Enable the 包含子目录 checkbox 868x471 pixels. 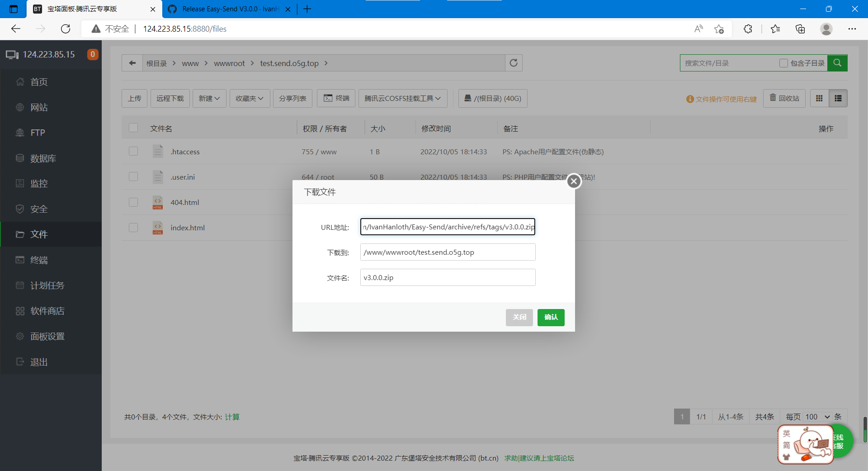[x=783, y=63]
